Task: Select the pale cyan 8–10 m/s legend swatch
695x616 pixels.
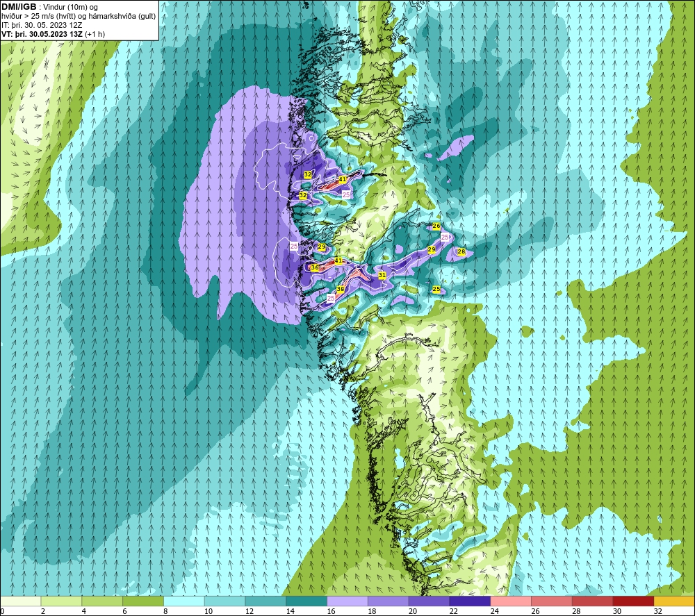Action: click(184, 601)
